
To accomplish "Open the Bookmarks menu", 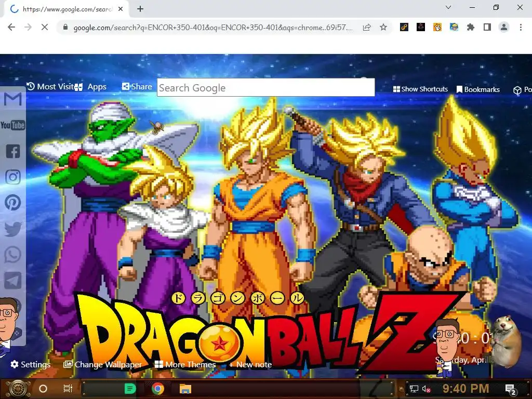I will (x=478, y=89).
